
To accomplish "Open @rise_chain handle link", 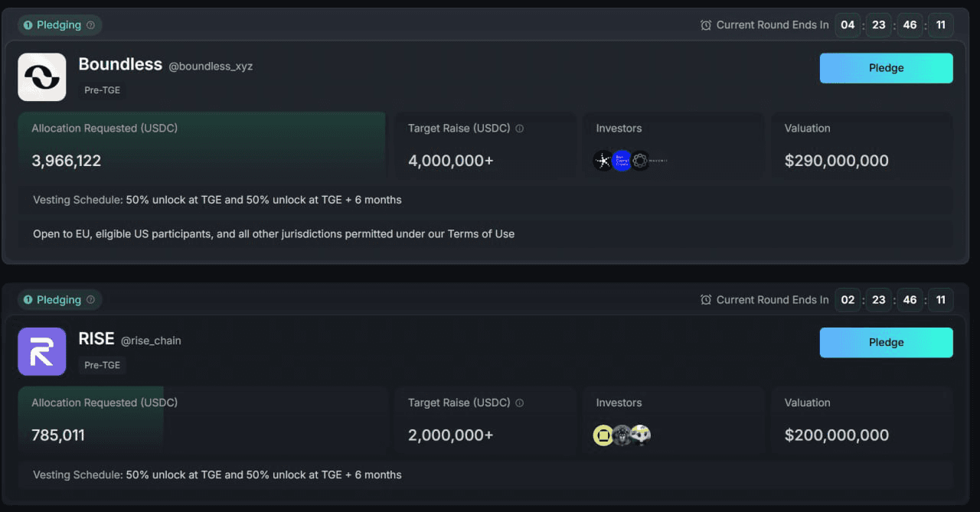I will point(151,341).
